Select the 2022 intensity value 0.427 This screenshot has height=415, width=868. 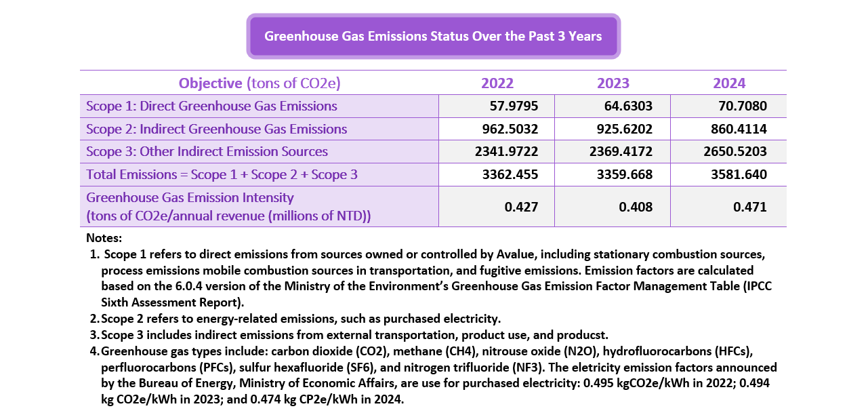pos(521,207)
